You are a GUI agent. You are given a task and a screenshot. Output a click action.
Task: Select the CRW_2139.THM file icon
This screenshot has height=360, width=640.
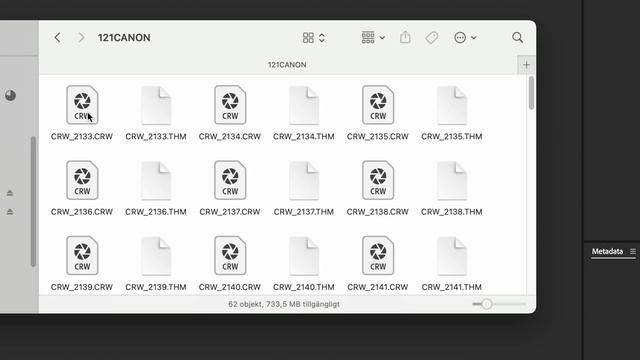[x=156, y=256]
